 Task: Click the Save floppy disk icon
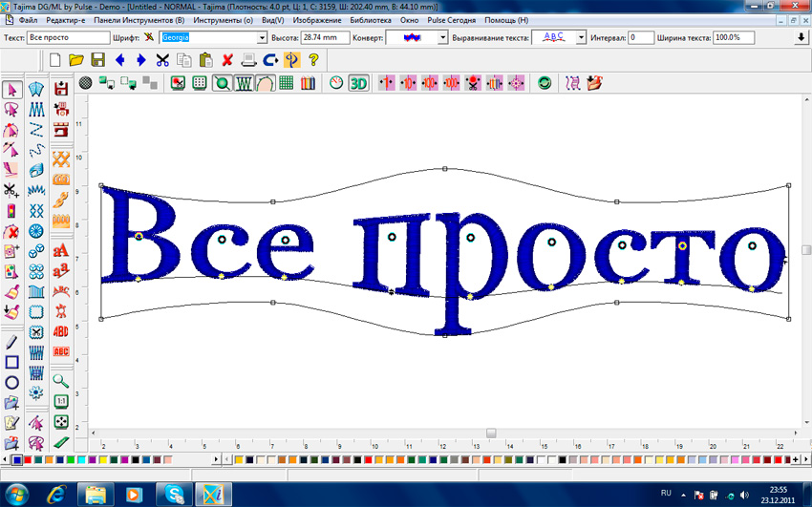point(97,59)
